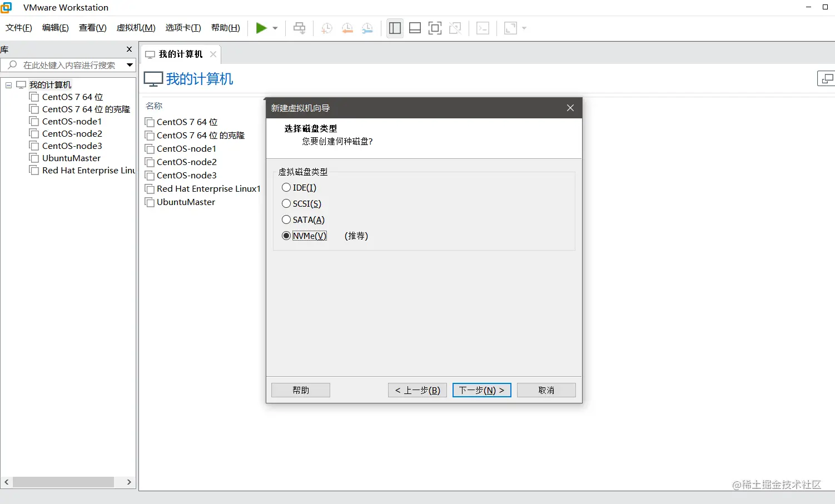
Task: Close the 我的计算机 tab
Action: (213, 54)
